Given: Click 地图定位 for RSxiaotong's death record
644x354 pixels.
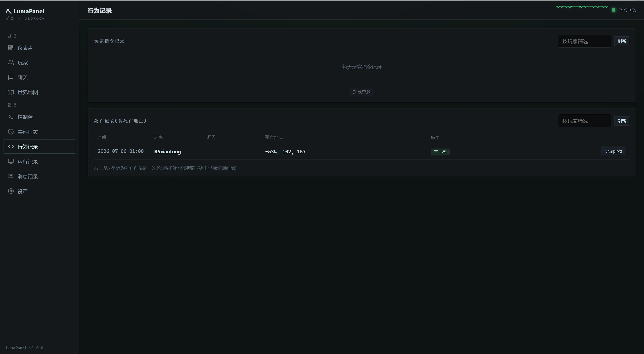Looking at the screenshot, I should (x=614, y=151).
